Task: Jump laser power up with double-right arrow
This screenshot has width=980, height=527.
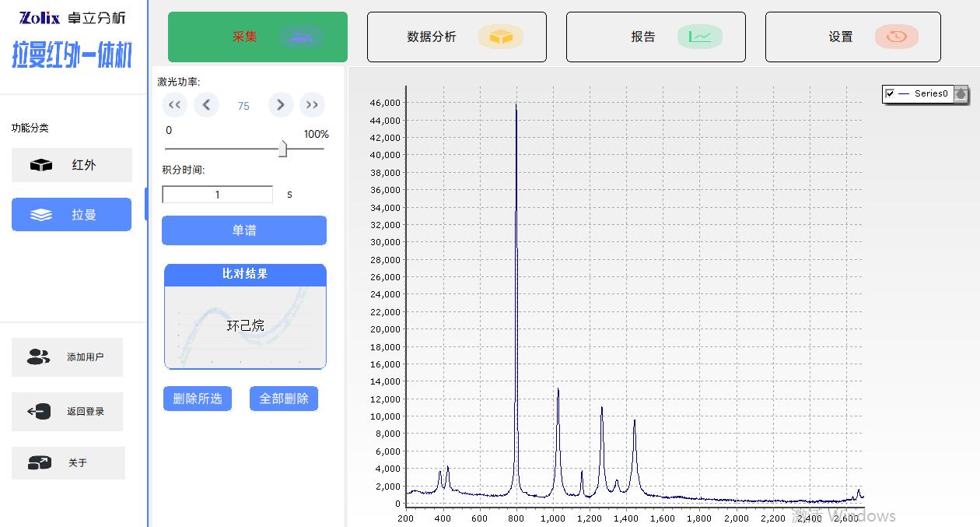Action: [x=312, y=105]
